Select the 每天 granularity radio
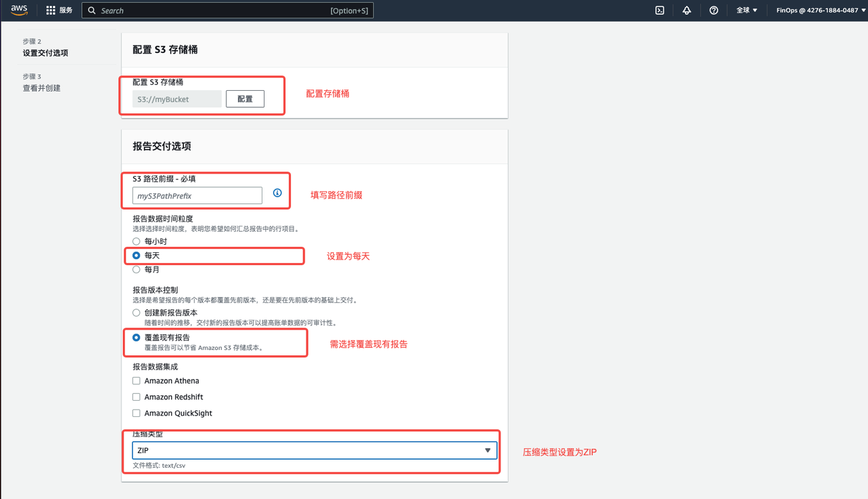 pyautogui.click(x=136, y=256)
